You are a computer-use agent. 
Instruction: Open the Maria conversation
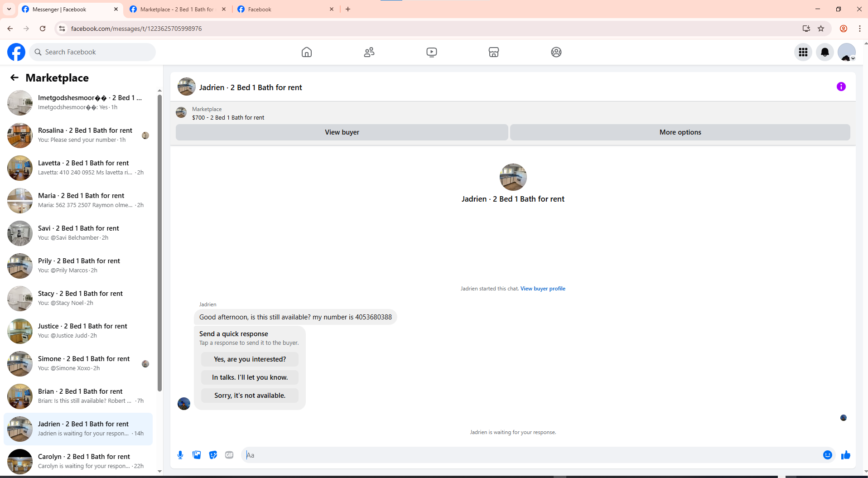coord(78,201)
